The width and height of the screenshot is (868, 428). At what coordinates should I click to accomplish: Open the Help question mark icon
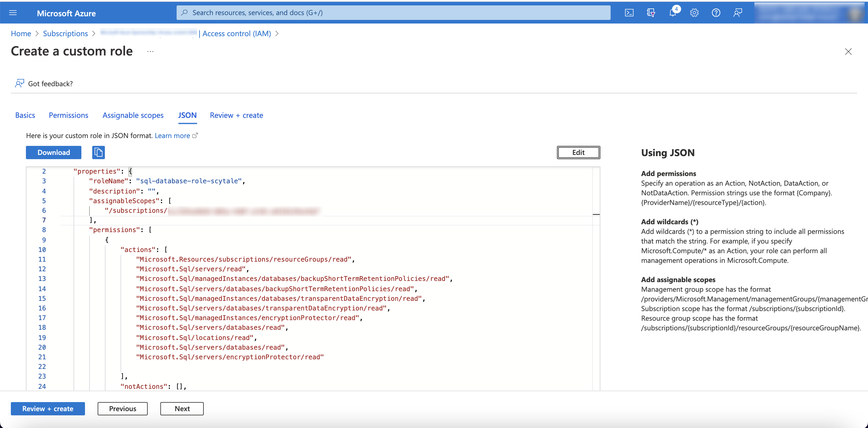(x=716, y=13)
